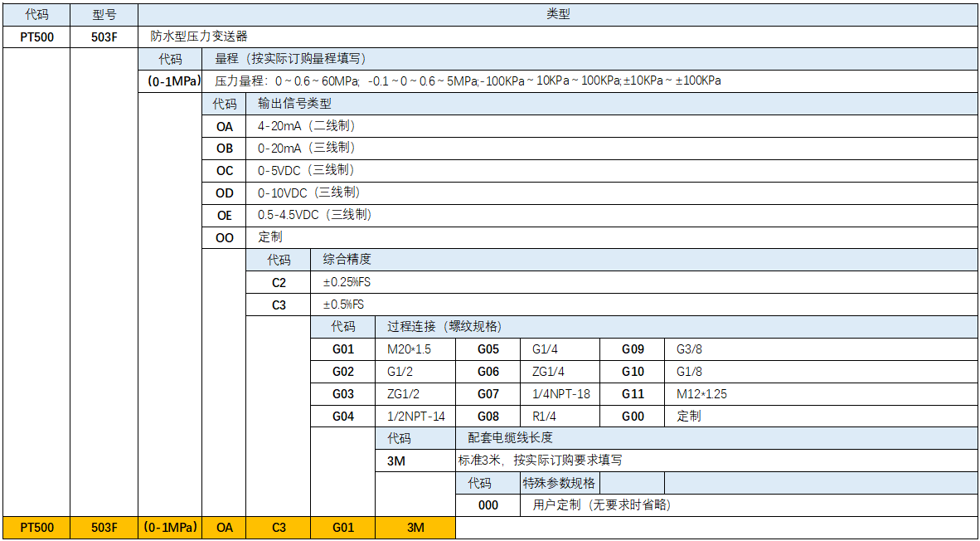Click the "类型" header cell
Viewport: 980px width, 541px height.
(x=558, y=14)
